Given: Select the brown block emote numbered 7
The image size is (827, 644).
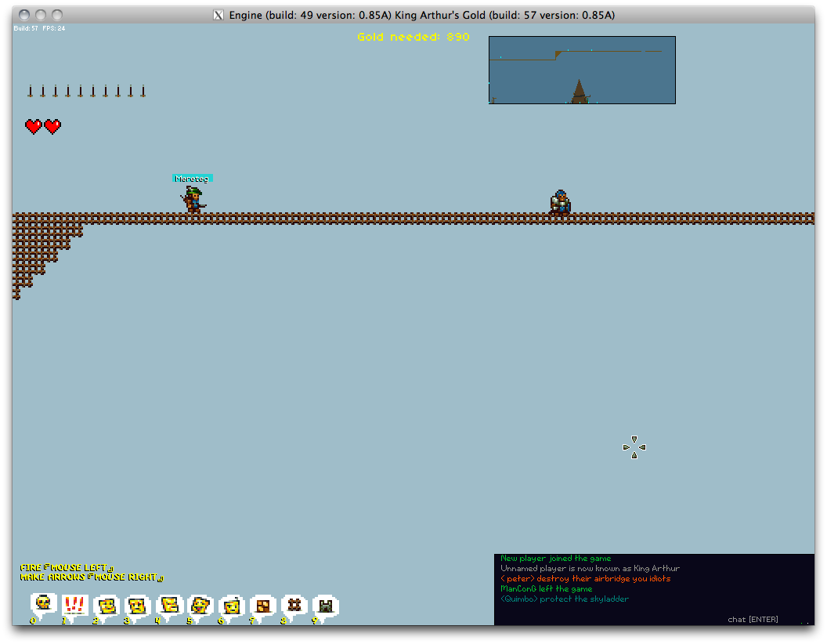Looking at the screenshot, I should click(x=263, y=606).
